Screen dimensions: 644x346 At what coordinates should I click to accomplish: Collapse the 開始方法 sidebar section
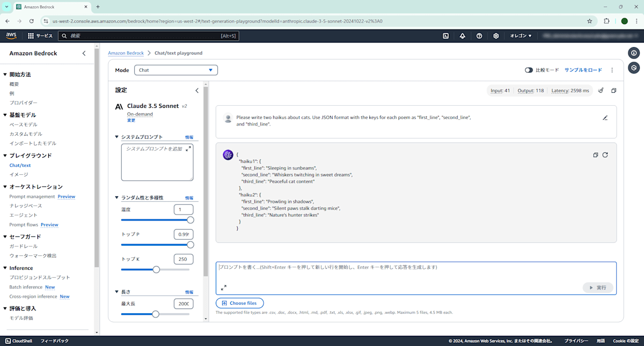[x=5, y=75]
